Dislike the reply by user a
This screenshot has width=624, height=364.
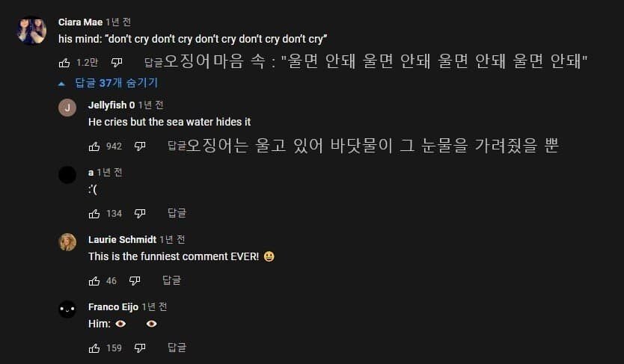[x=139, y=214]
